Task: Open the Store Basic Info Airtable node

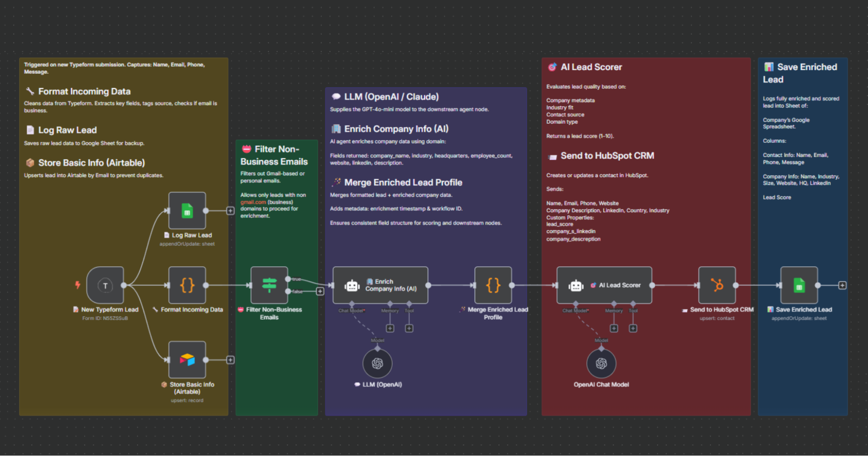Action: pyautogui.click(x=187, y=360)
